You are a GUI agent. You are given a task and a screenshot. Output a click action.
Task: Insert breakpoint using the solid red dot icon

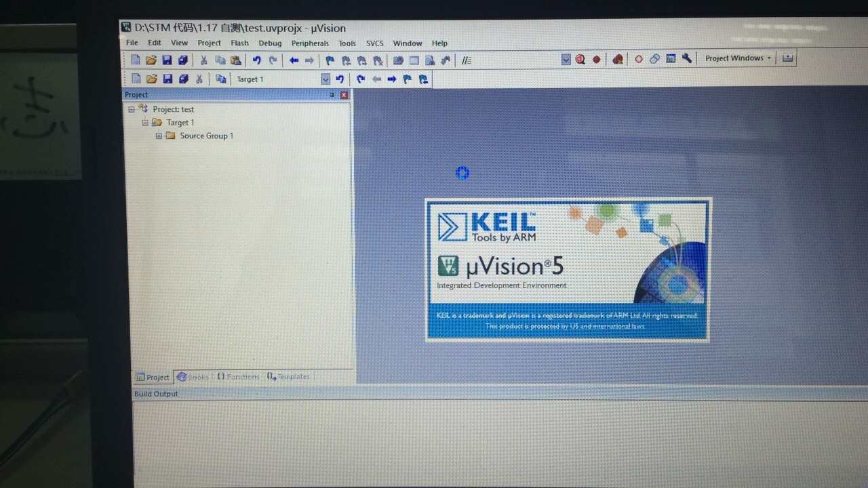click(597, 59)
